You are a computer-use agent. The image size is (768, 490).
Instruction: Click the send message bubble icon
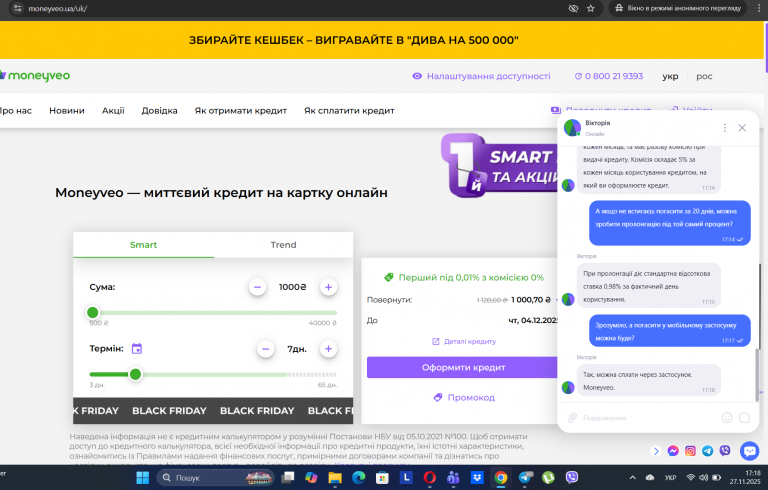(x=744, y=417)
